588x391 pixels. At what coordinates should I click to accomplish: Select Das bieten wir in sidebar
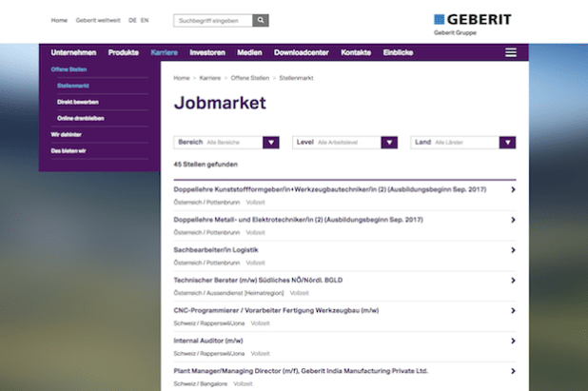pyautogui.click(x=69, y=150)
